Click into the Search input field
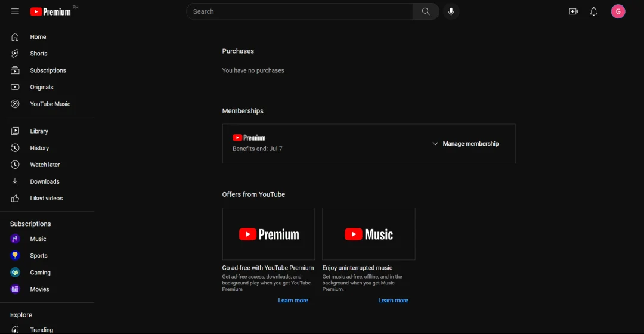The height and width of the screenshot is (334, 644). pos(299,11)
